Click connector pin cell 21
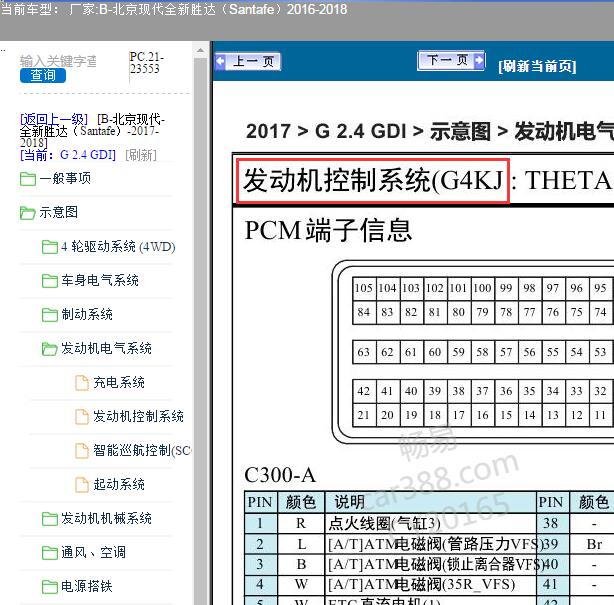 tap(364, 415)
